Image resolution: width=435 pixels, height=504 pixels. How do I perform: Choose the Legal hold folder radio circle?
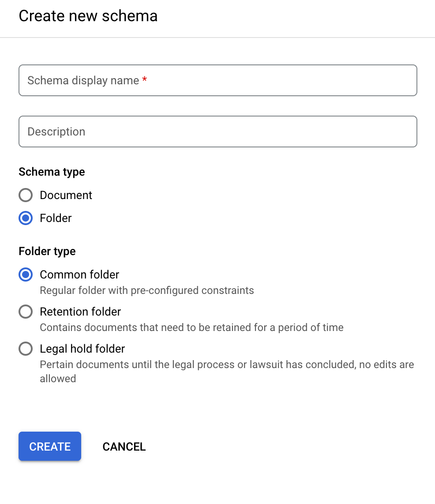[x=26, y=349]
